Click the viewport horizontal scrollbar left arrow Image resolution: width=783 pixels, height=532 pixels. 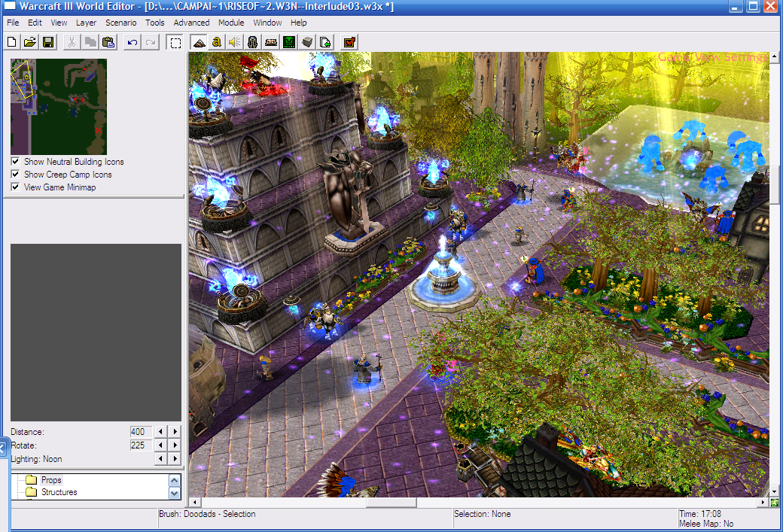(195, 503)
